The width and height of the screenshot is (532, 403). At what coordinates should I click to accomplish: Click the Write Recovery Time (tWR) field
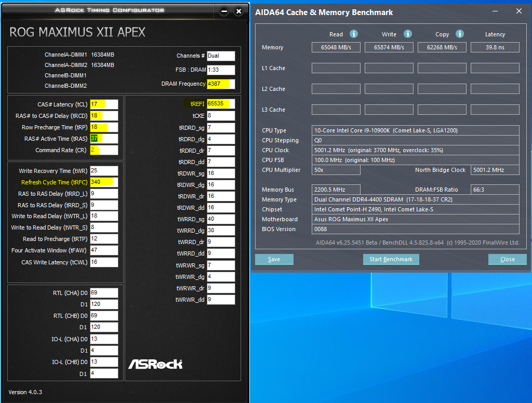pos(104,171)
